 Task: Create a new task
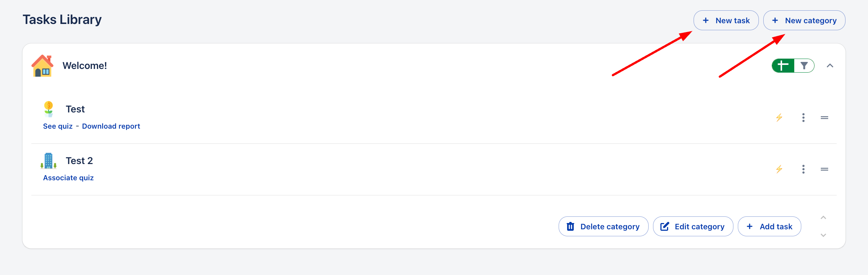coord(726,20)
